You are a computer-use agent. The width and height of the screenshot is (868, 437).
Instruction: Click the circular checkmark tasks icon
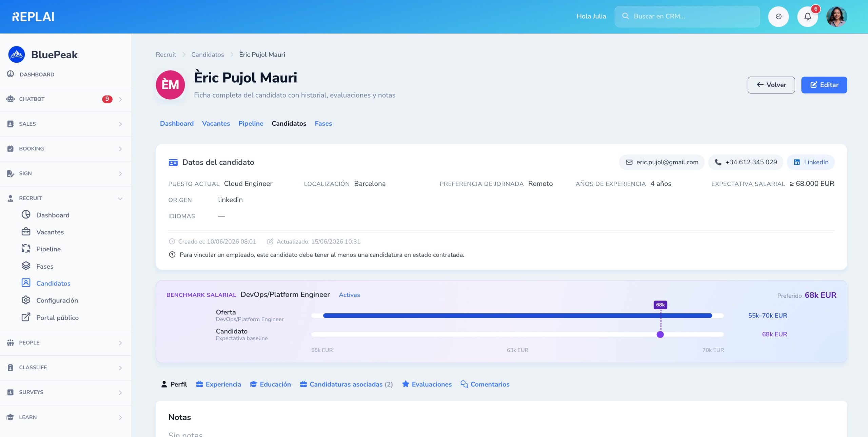[778, 16]
